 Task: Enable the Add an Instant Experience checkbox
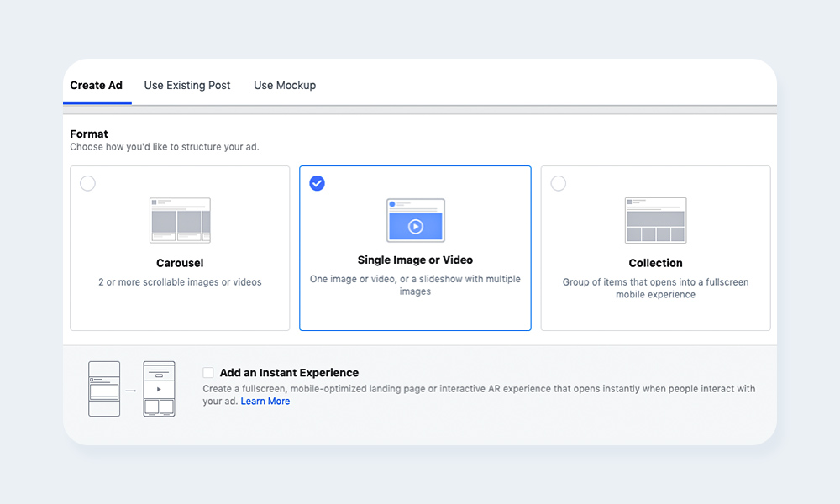[x=208, y=372]
